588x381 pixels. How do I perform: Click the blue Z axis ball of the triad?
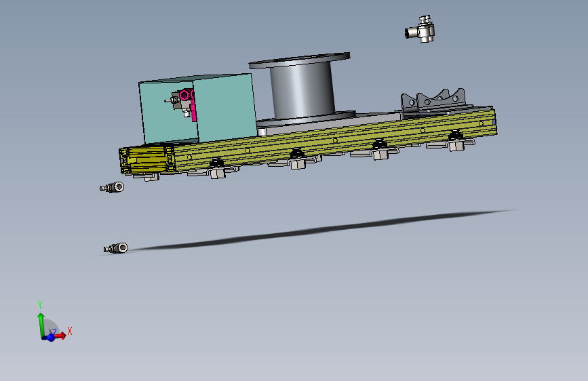point(51,338)
